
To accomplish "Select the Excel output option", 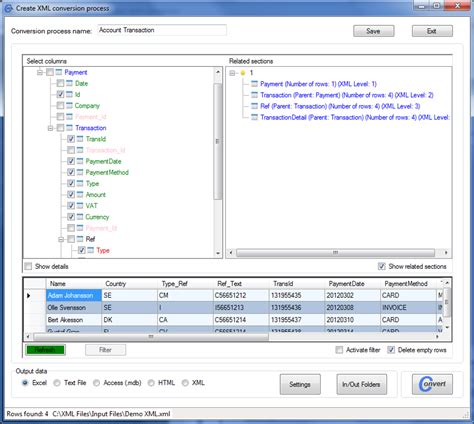I will pos(25,383).
